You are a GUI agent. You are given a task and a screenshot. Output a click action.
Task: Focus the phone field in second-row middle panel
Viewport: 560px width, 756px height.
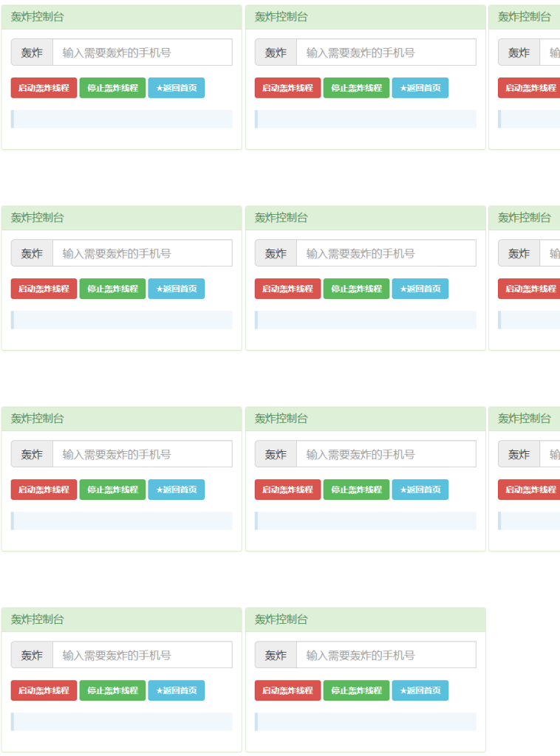386,253
